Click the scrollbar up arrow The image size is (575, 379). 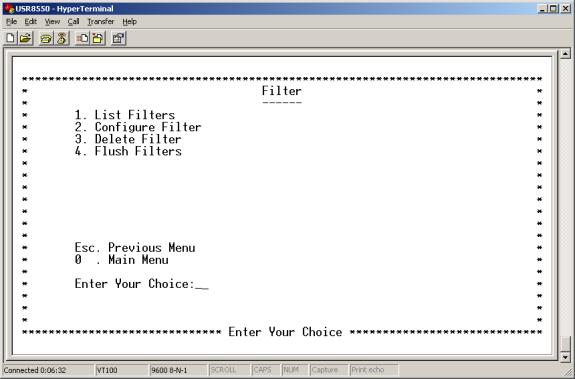[565, 54]
